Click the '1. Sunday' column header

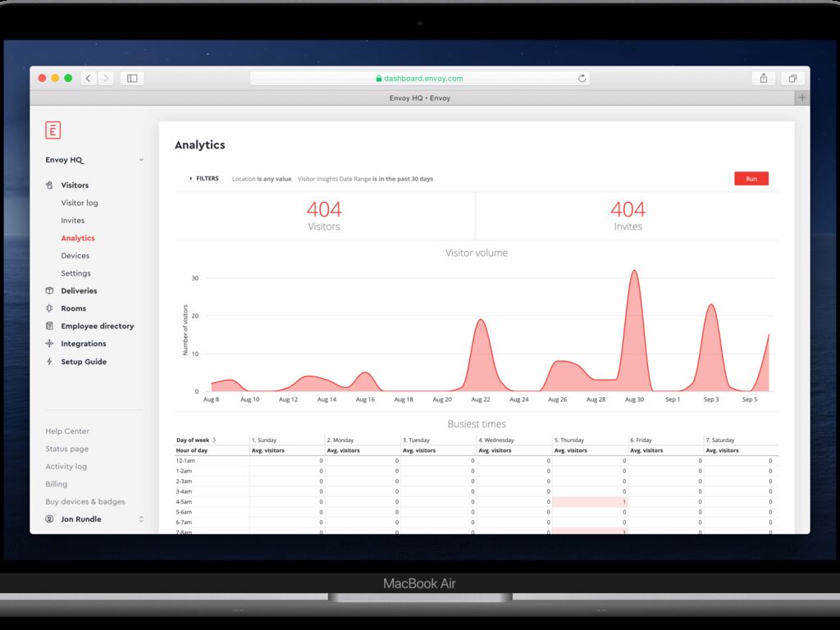pyautogui.click(x=264, y=440)
